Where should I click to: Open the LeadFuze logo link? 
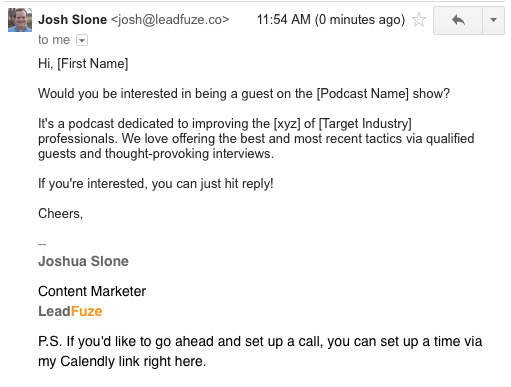70,311
